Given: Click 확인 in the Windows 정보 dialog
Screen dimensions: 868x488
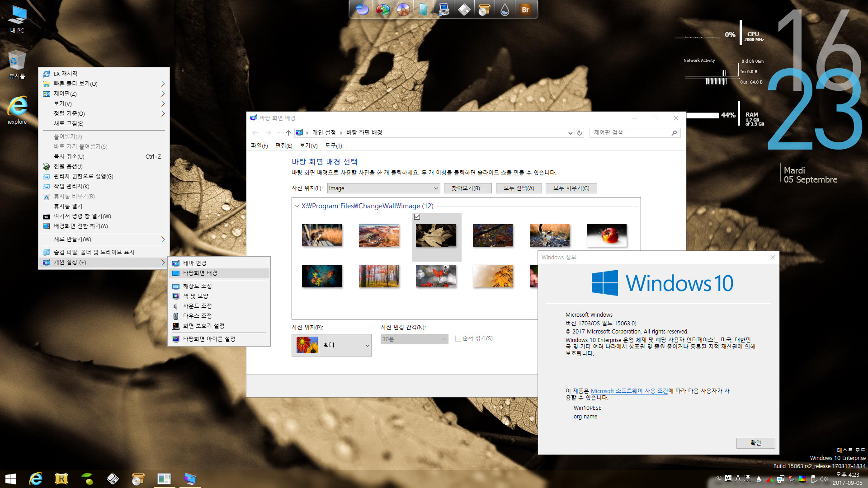Looking at the screenshot, I should [755, 443].
